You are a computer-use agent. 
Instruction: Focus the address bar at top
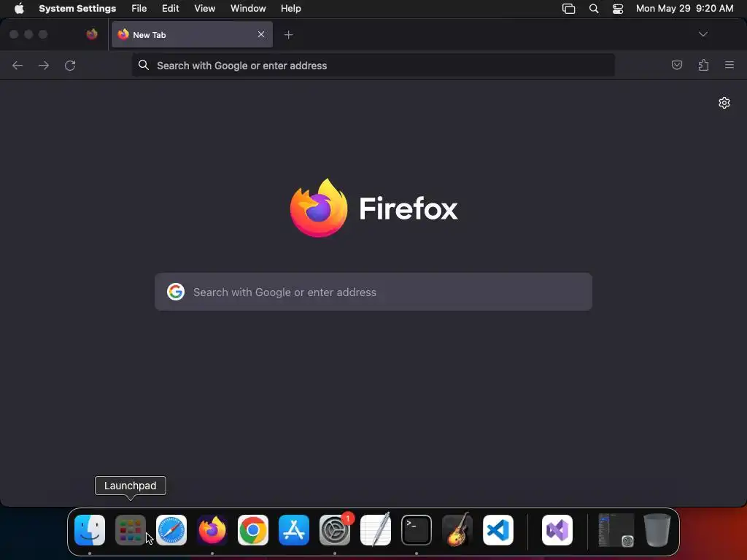pyautogui.click(x=373, y=65)
